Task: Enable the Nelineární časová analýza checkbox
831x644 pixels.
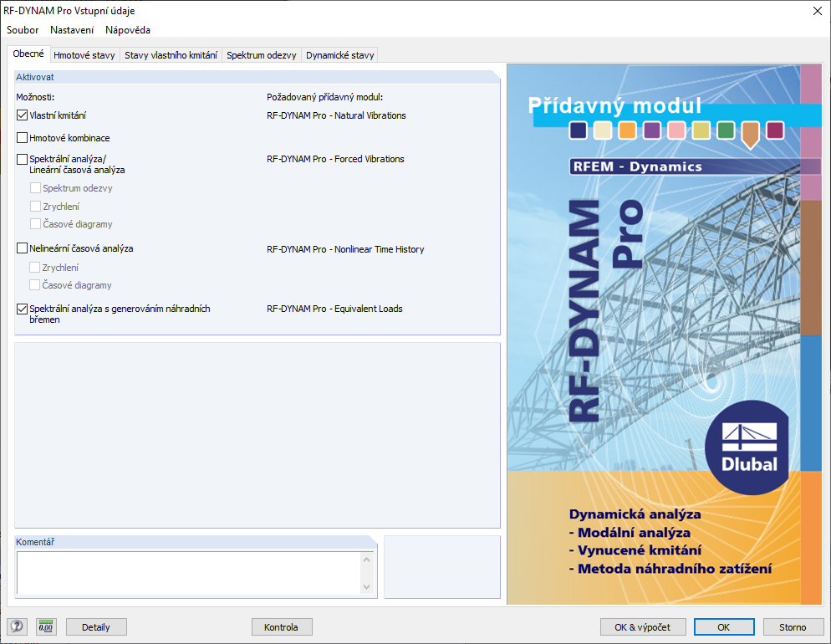Action: click(x=23, y=248)
